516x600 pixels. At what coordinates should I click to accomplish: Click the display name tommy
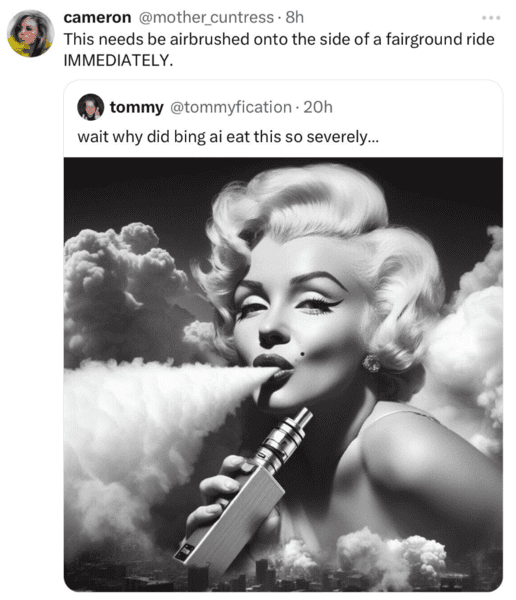point(137,107)
